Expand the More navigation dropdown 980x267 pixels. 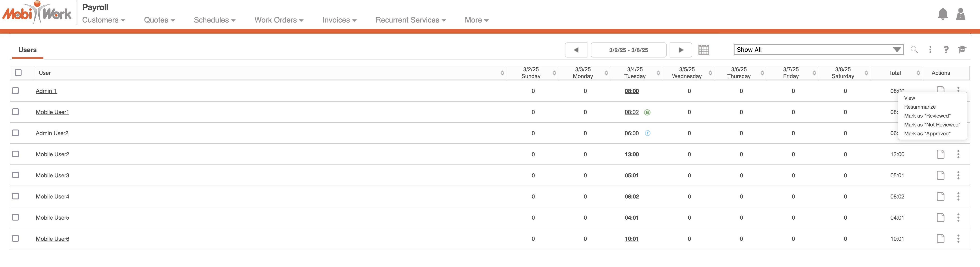476,20
